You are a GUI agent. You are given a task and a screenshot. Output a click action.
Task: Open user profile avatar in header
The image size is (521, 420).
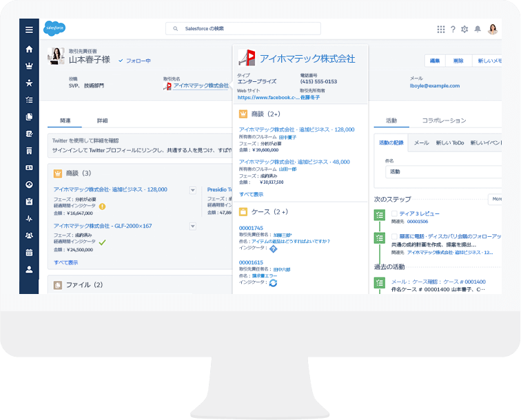click(493, 29)
